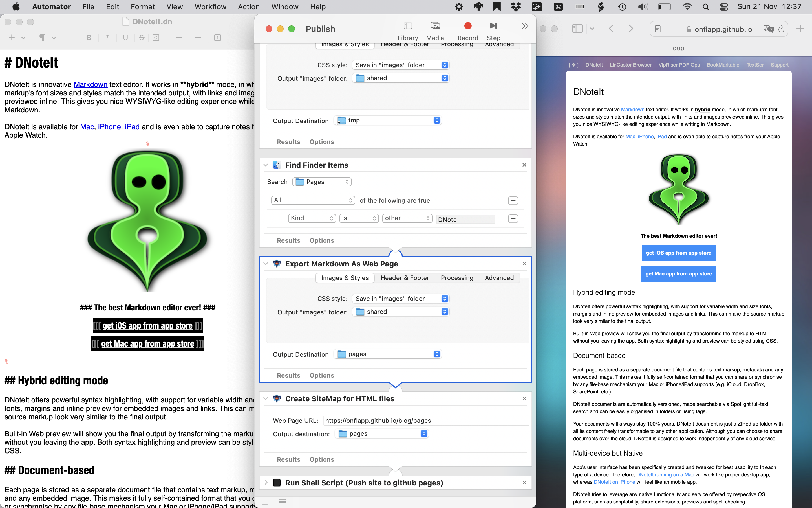The width and height of the screenshot is (812, 508).
Task: Click the Media toolbar icon
Action: [435, 30]
